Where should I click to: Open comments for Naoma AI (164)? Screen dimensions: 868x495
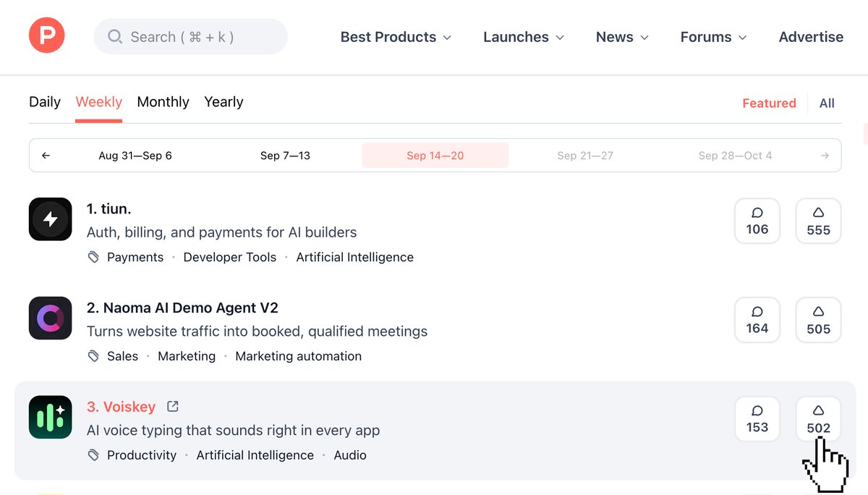click(x=757, y=320)
